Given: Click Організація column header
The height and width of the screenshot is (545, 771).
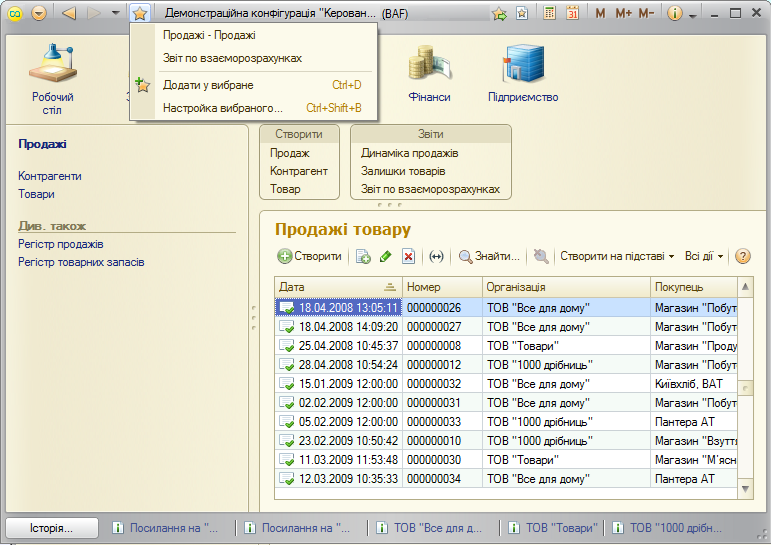Looking at the screenshot, I should [566, 287].
